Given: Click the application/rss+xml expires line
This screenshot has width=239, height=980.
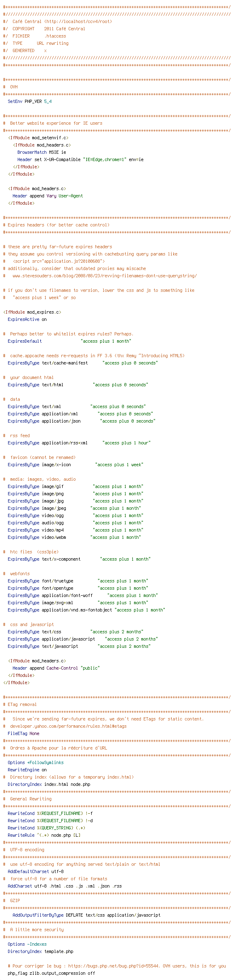Looking at the screenshot, I should [79, 443].
